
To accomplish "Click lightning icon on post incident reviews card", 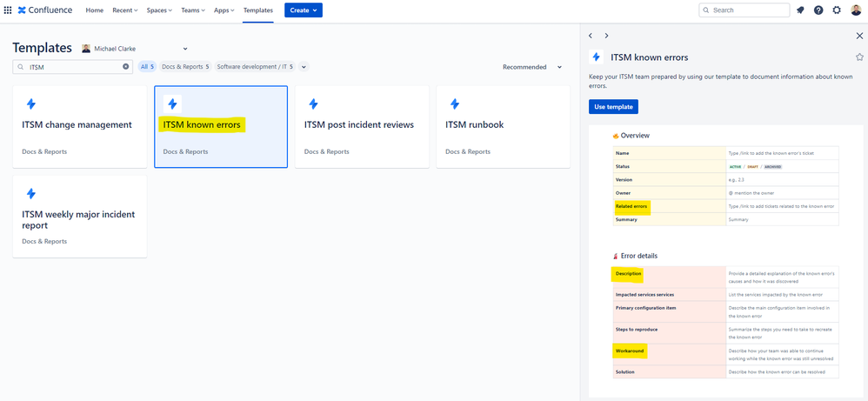I will 313,104.
